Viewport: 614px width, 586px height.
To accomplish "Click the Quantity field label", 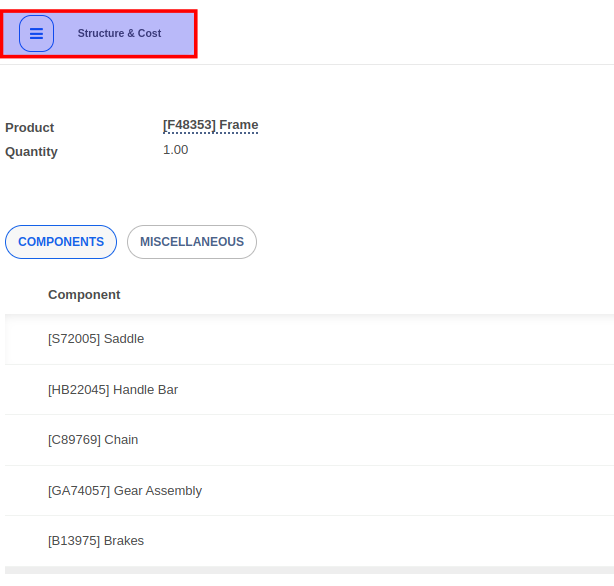I will (x=32, y=152).
